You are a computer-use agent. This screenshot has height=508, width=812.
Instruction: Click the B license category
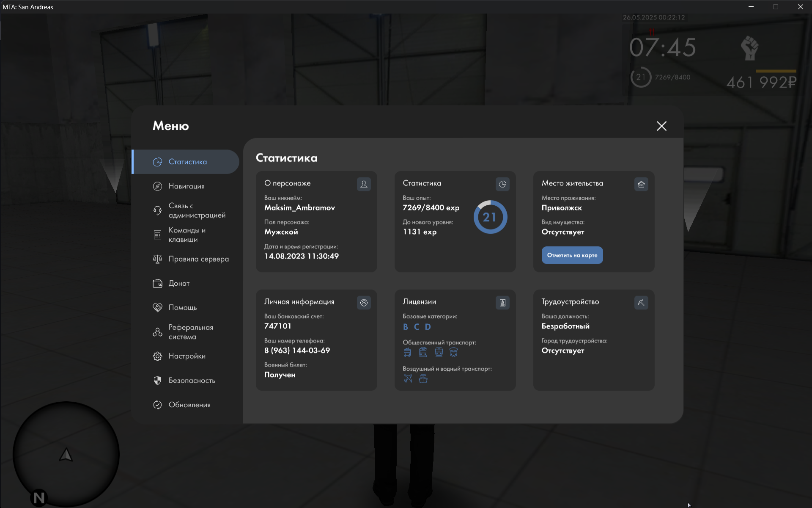(406, 327)
